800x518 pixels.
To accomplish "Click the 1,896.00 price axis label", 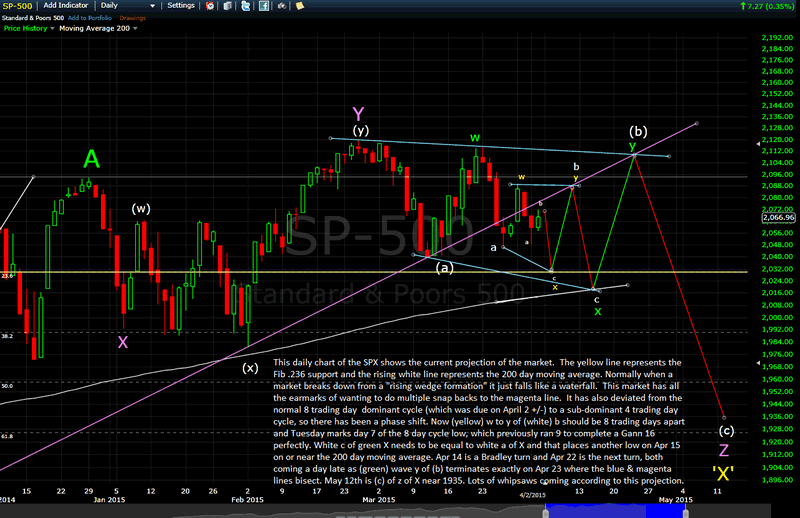I will pyautogui.click(x=777, y=480).
